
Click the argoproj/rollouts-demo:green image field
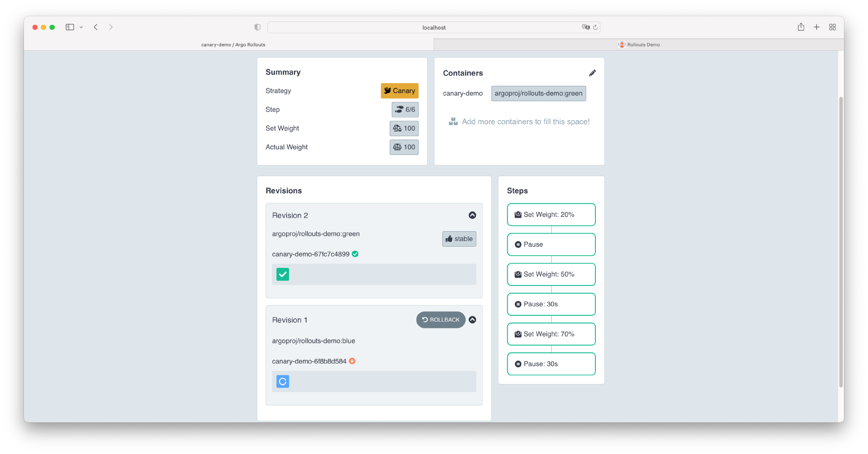(538, 94)
